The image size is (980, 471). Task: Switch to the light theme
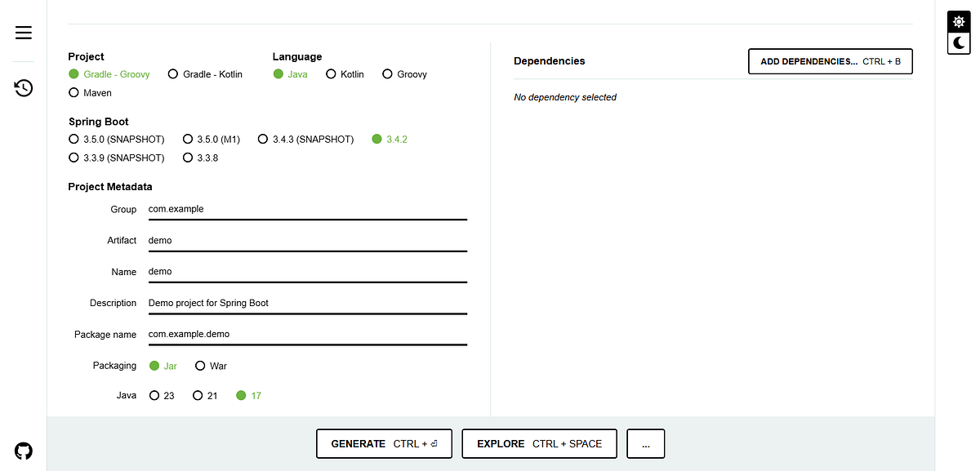pyautogui.click(x=958, y=20)
